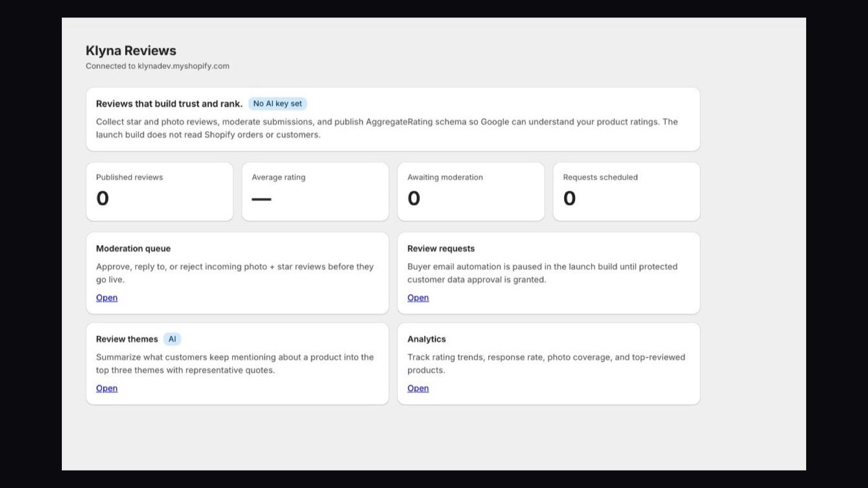This screenshot has width=868, height=488.
Task: Click the Moderation queue heading
Action: [x=133, y=248]
